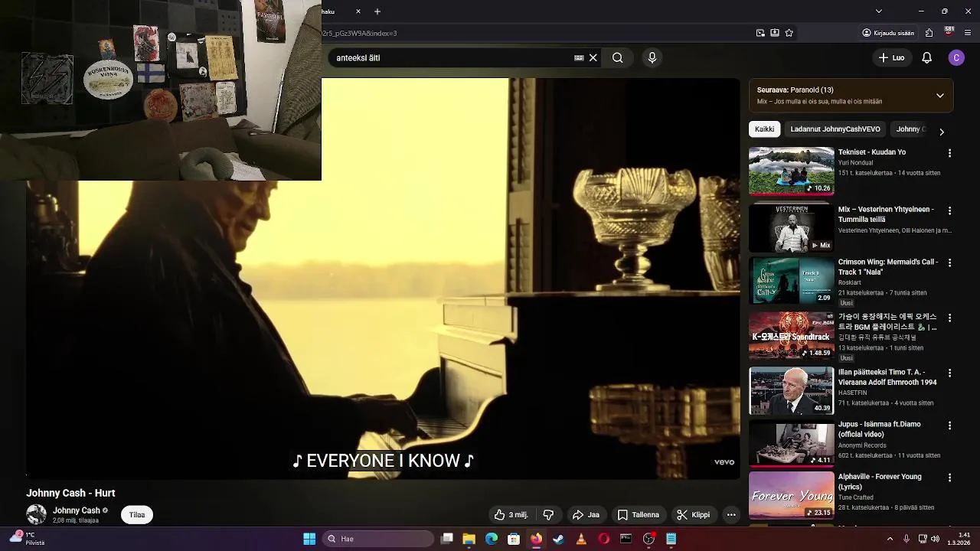Bookmark this page with the star icon
Screen dimensions: 980x551
click(789, 33)
